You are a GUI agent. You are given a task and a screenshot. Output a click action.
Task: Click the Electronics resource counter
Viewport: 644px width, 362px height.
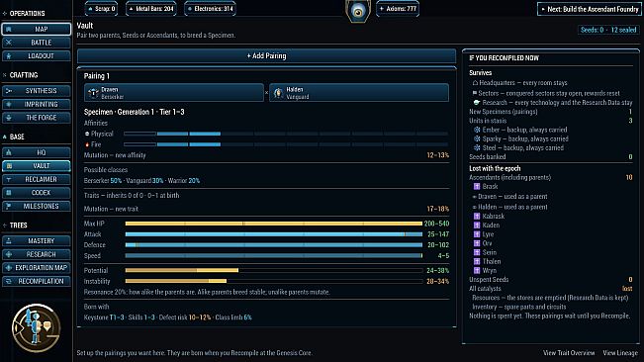210,9
